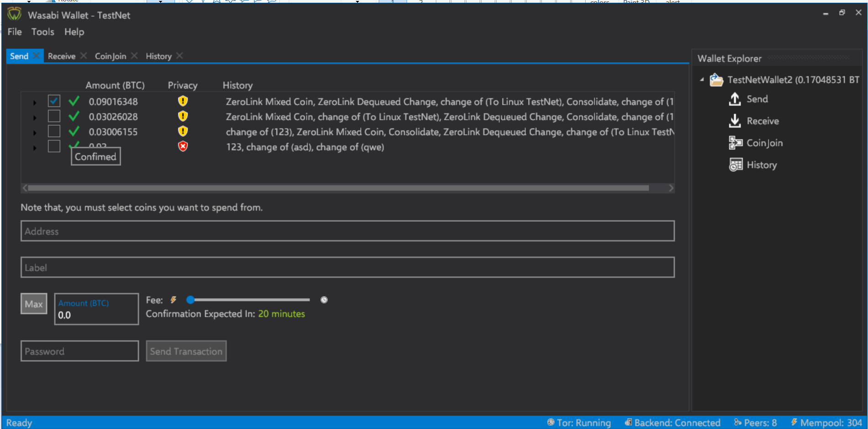Click the Max amount button
Screen dimensions: 868x429
coord(34,304)
